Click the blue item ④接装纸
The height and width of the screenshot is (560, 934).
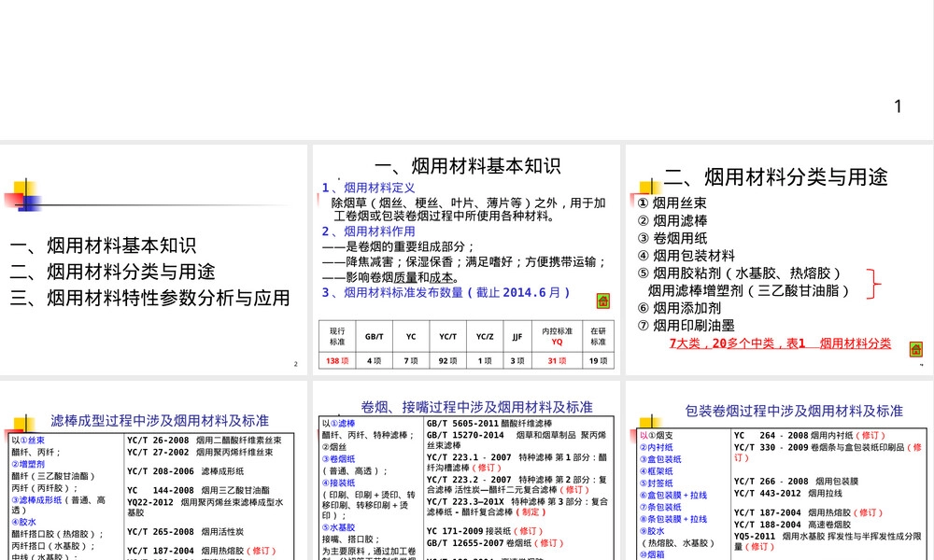click(338, 483)
